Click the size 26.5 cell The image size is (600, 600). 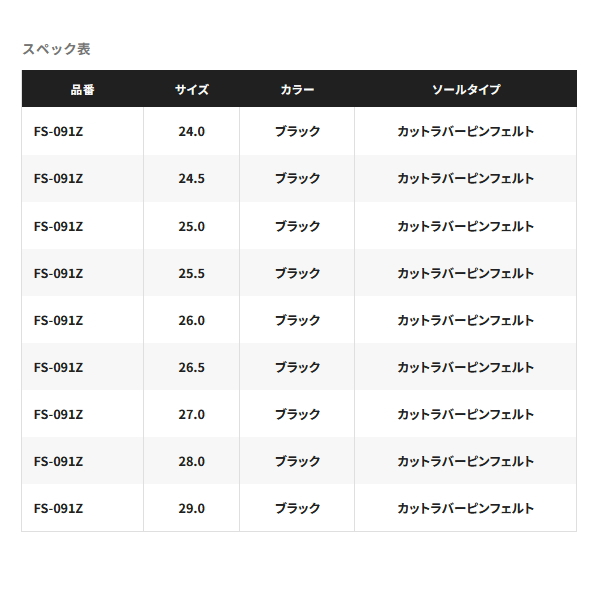pyautogui.click(x=191, y=367)
